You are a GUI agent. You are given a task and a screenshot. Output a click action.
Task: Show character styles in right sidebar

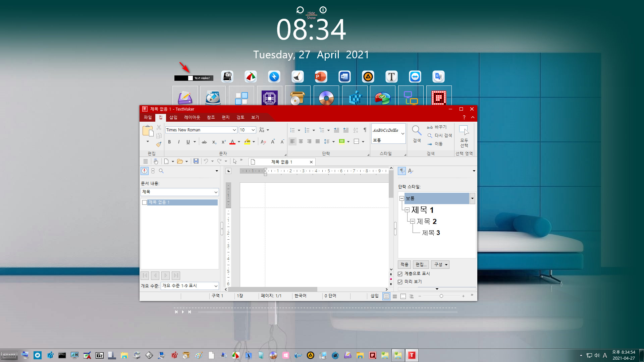point(410,171)
